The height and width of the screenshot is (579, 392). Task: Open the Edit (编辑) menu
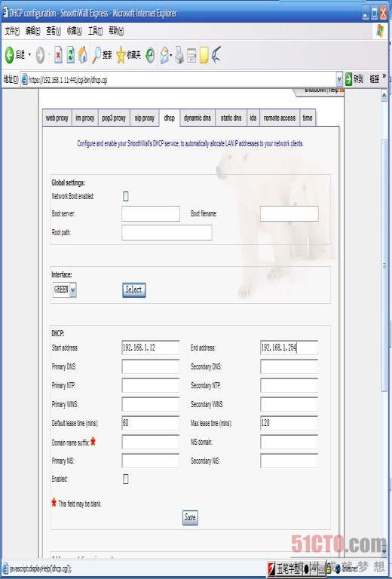tap(33, 32)
